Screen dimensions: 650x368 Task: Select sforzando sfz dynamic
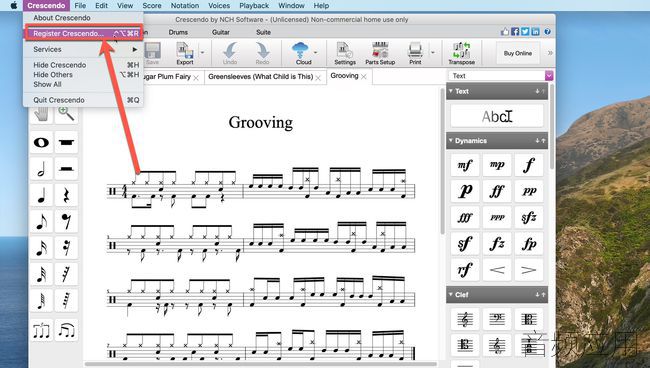click(529, 217)
